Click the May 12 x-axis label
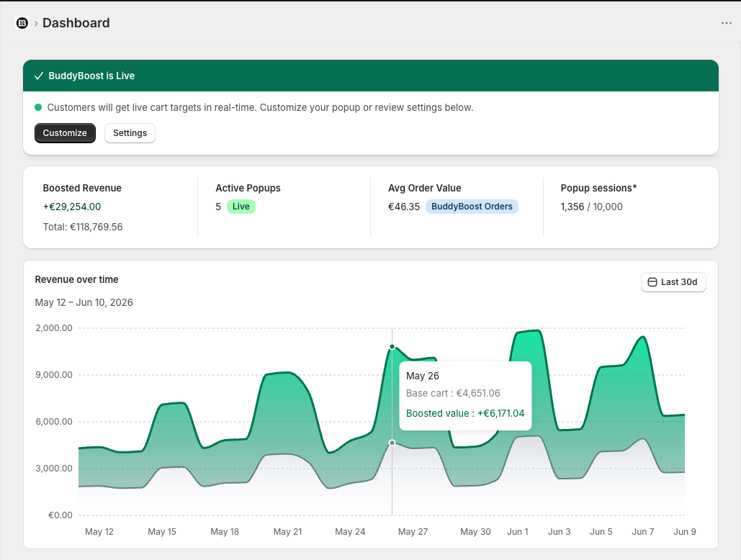Image resolution: width=741 pixels, height=560 pixels. coord(99,532)
